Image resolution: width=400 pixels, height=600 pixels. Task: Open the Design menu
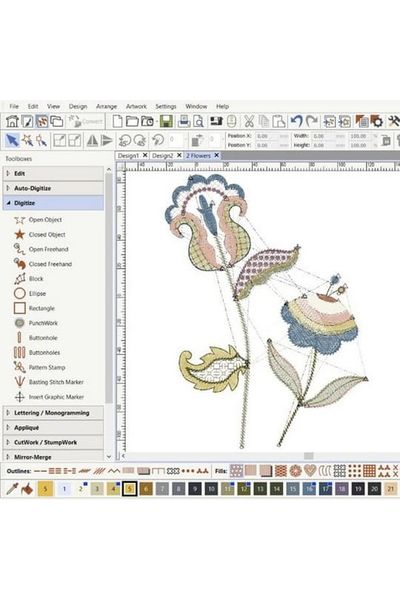(x=78, y=106)
